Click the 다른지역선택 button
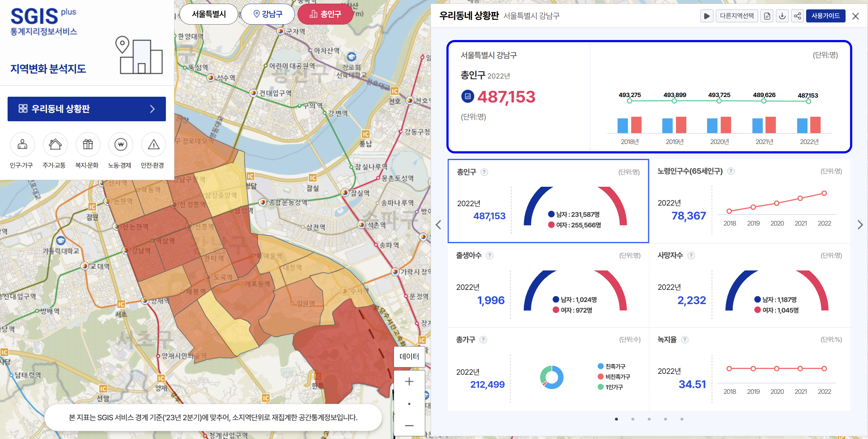Image resolution: width=868 pixels, height=439 pixels. point(737,16)
